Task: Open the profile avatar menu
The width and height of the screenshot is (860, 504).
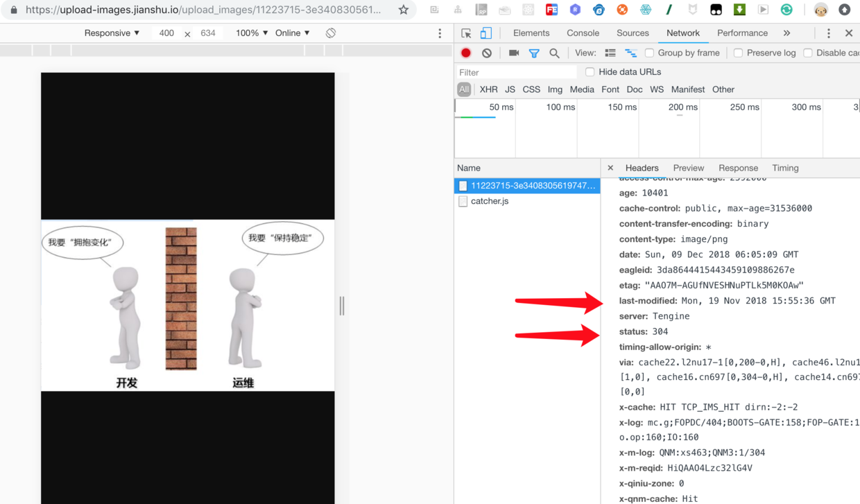Action: point(820,10)
